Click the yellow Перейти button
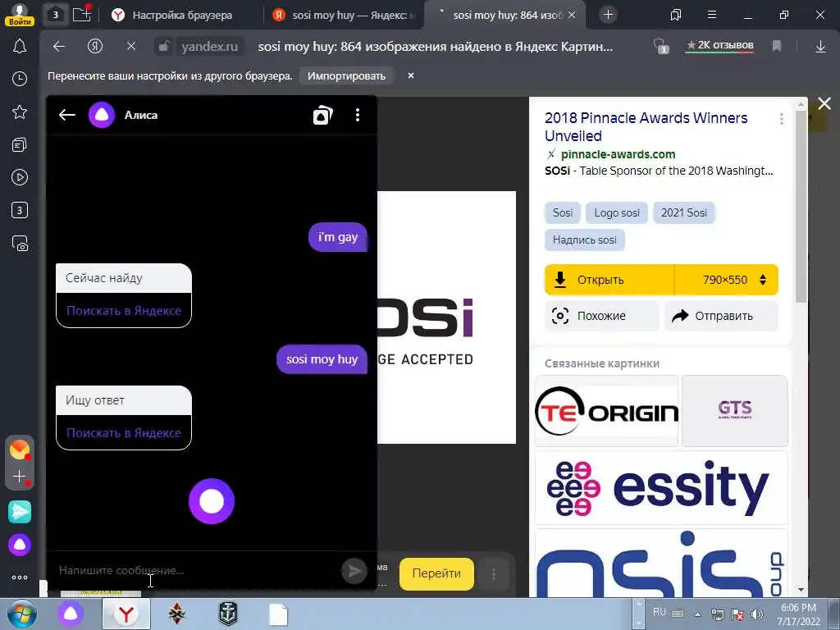Image resolution: width=840 pixels, height=630 pixels. (x=436, y=573)
